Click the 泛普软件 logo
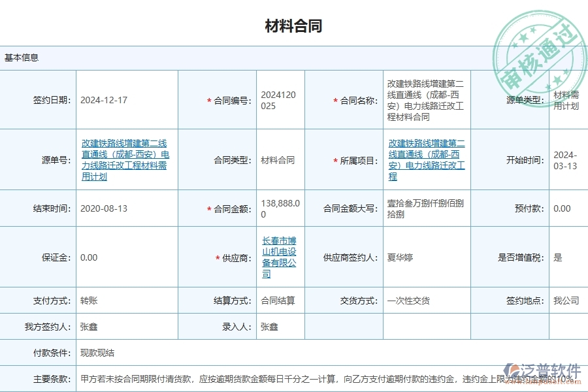The image size is (588, 392). 549,369
